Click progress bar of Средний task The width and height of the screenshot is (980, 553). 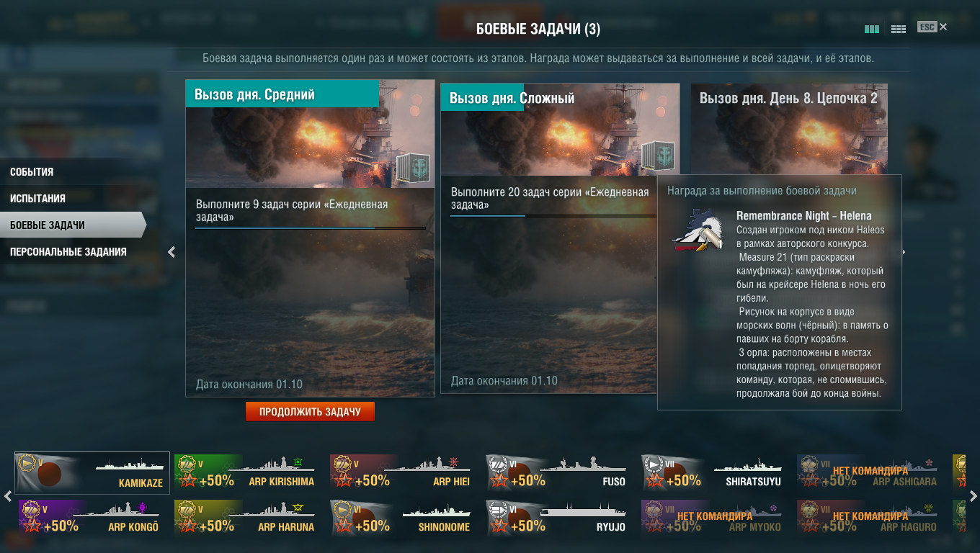(311, 228)
